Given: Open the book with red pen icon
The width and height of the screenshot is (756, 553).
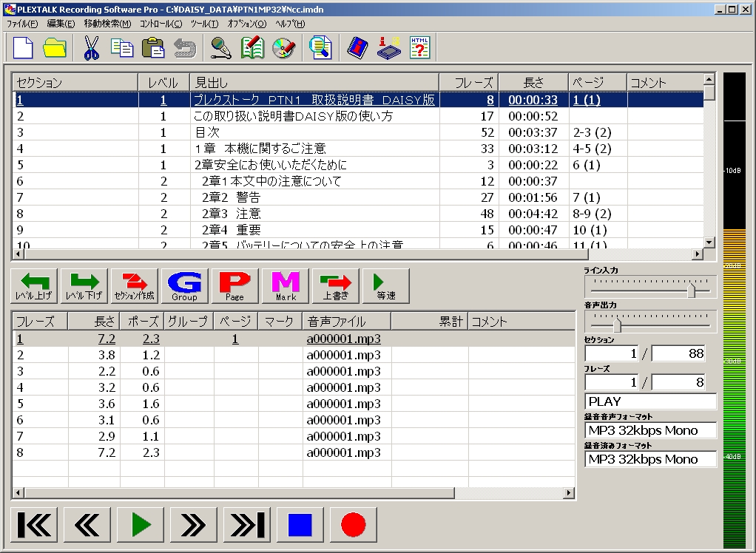Looking at the screenshot, I should point(253,48).
